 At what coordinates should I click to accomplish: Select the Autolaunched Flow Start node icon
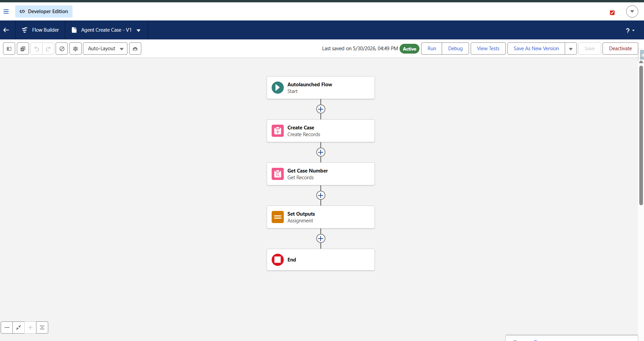pyautogui.click(x=277, y=88)
